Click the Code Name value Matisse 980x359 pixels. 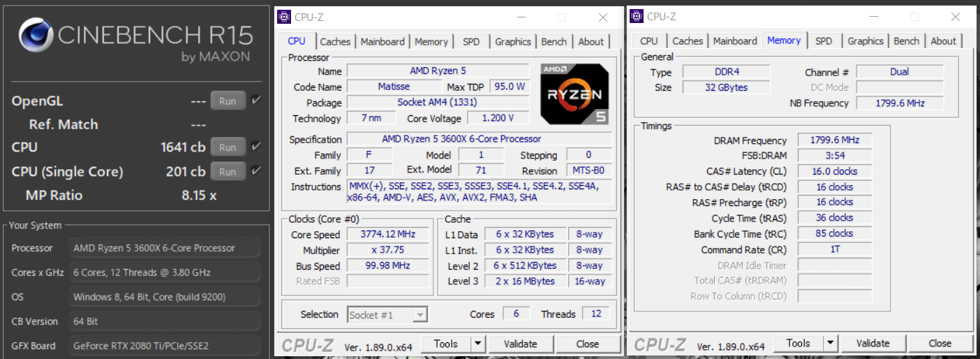394,87
